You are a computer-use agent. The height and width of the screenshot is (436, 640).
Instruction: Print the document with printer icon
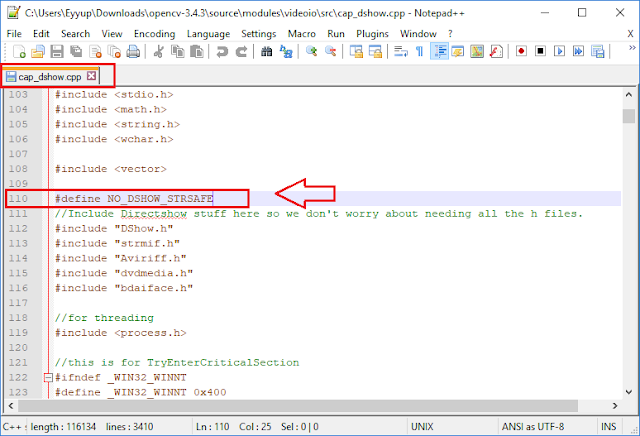pyautogui.click(x=133, y=51)
